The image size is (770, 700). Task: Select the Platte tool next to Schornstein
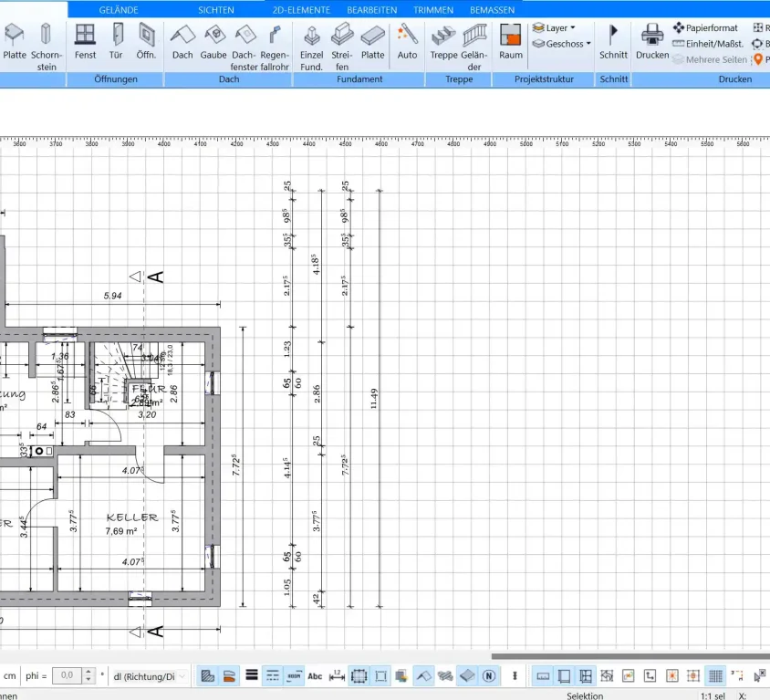click(x=15, y=42)
